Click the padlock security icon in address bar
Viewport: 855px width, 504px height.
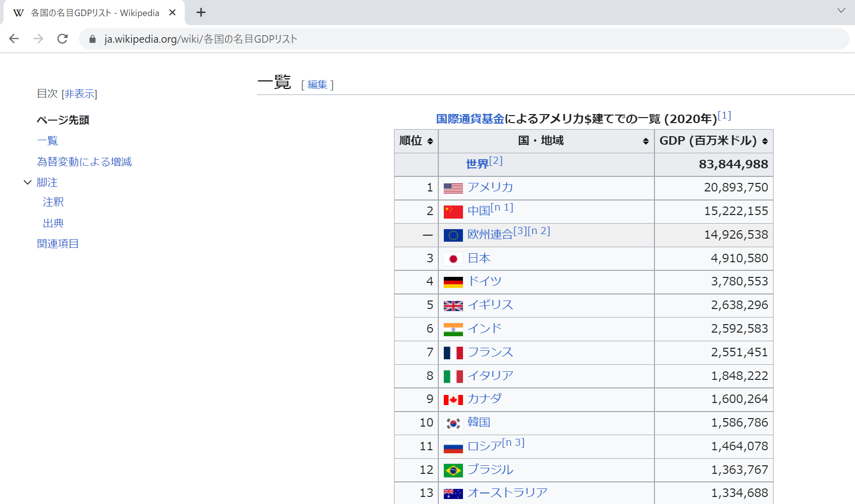(92, 38)
